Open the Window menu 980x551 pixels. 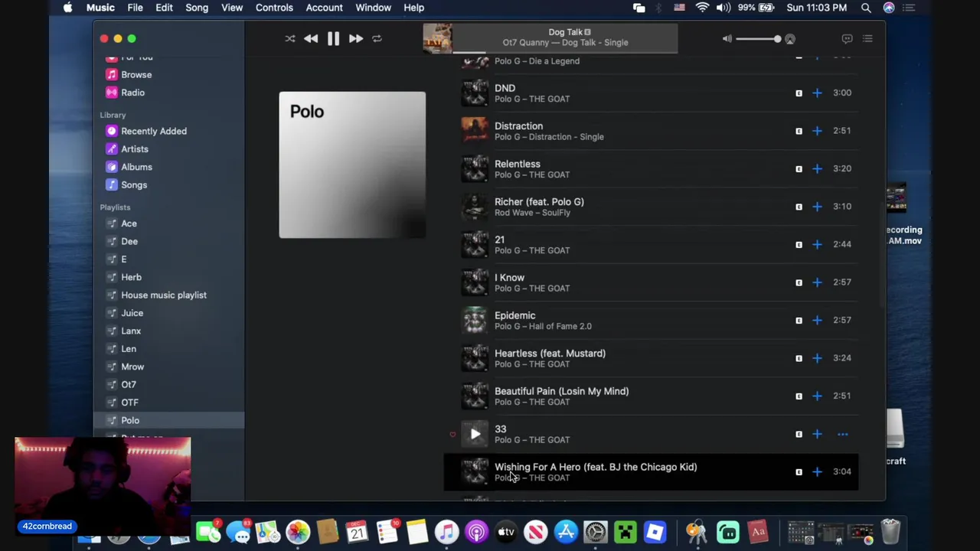point(373,8)
